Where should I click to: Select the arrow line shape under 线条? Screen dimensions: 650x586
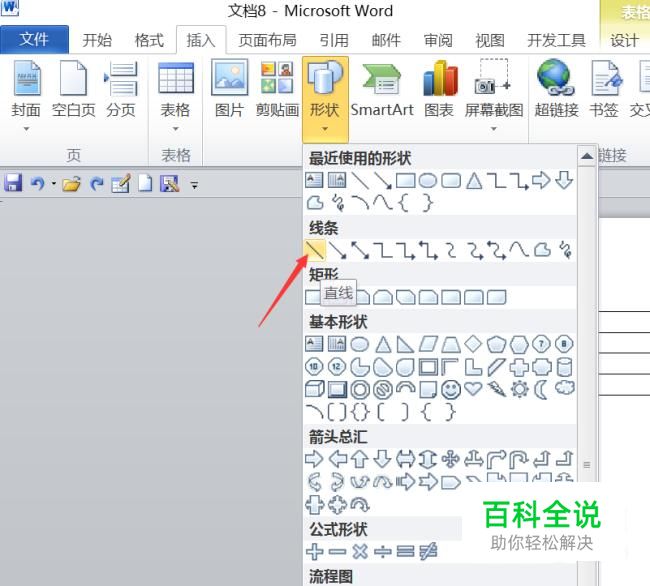337,250
